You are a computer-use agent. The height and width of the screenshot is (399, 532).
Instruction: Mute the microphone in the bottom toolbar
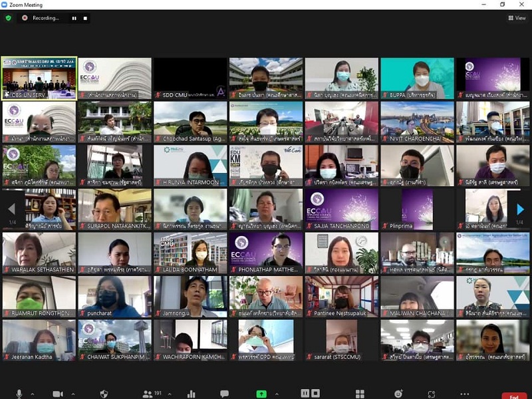(19, 394)
